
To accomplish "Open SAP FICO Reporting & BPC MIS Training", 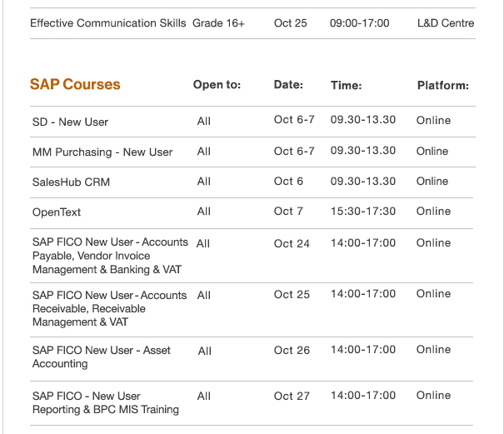I will tap(106, 403).
